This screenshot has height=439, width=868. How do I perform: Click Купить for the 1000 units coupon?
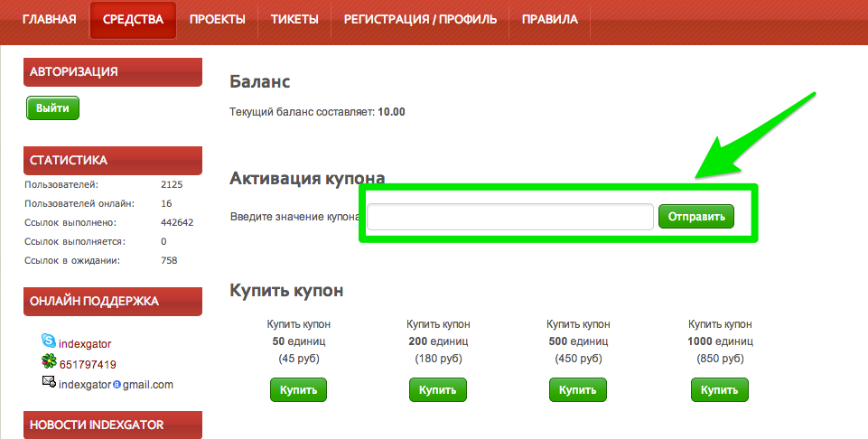point(720,390)
